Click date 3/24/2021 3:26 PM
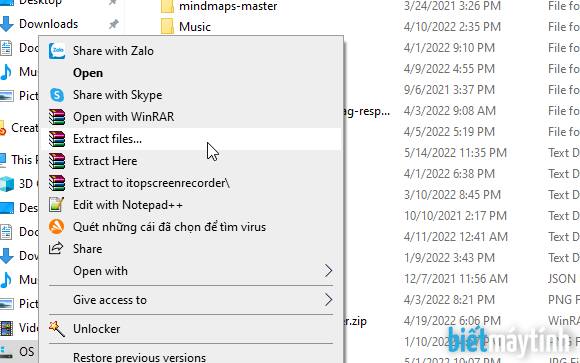580x363 pixels. [452, 6]
